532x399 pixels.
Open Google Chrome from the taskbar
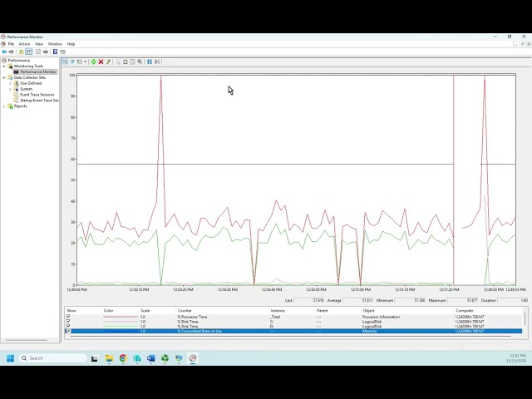(123, 358)
